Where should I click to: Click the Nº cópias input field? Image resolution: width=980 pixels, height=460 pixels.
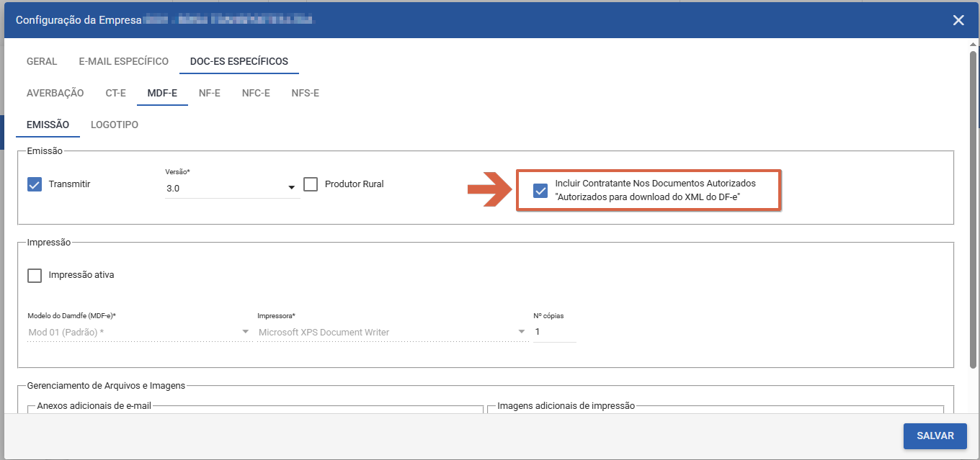555,332
